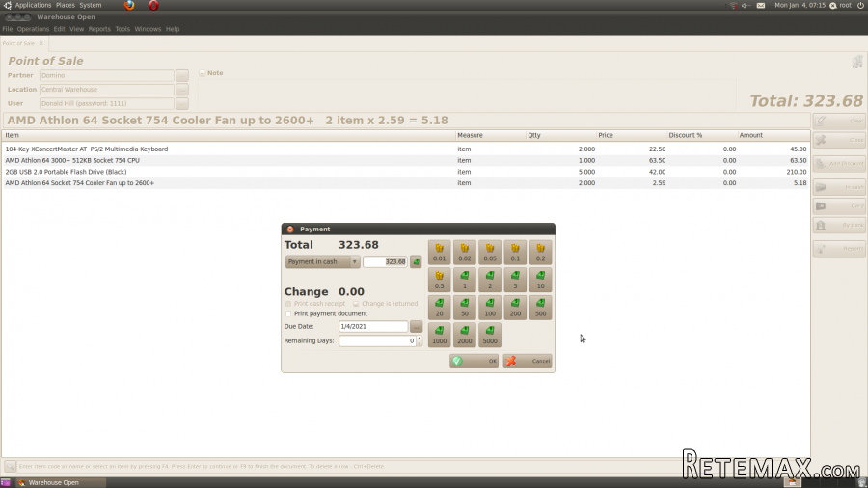
Task: Add a 2 banknote to payment
Action: (490, 280)
